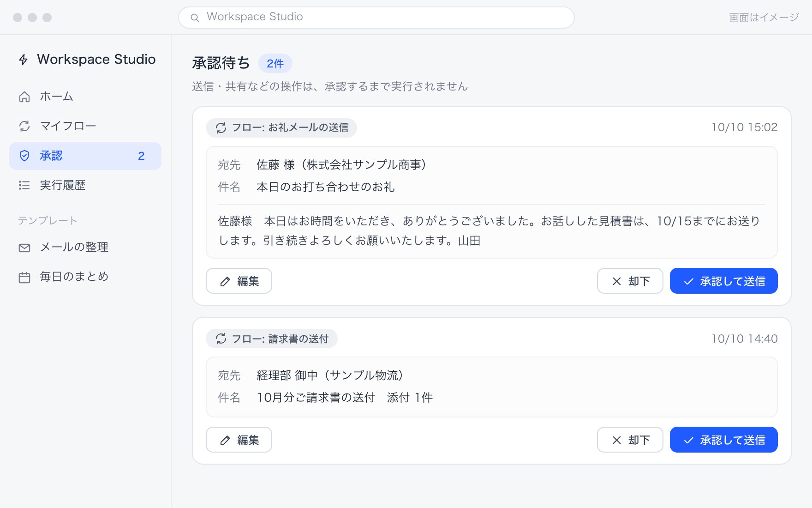Click the 毎日のまとめ calendar icon
The image size is (812, 508).
coord(24,277)
